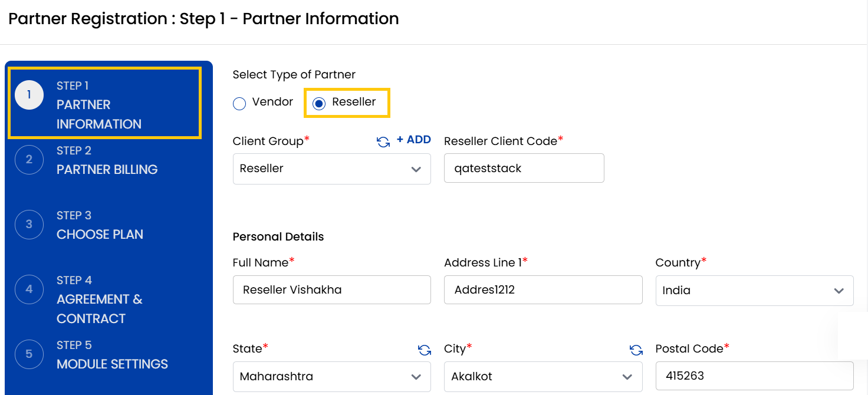Click the Full Name input field
Screen dimensions: 868x395
[x=331, y=289]
